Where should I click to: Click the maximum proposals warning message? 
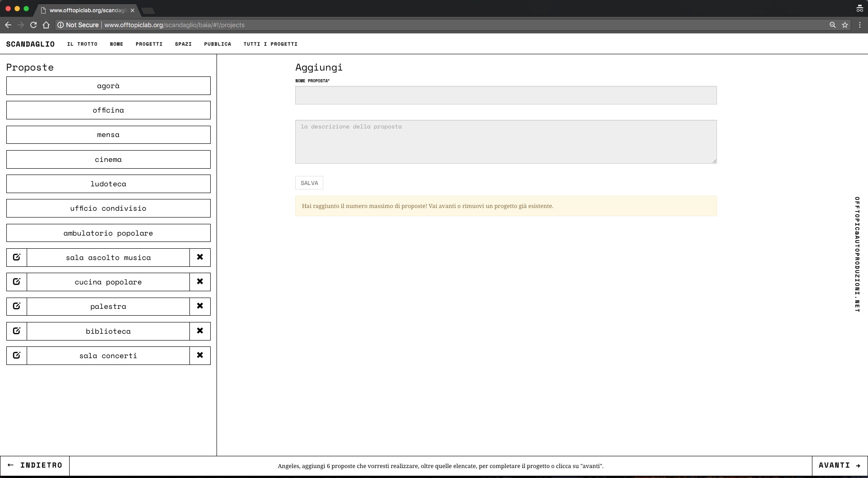coord(506,206)
